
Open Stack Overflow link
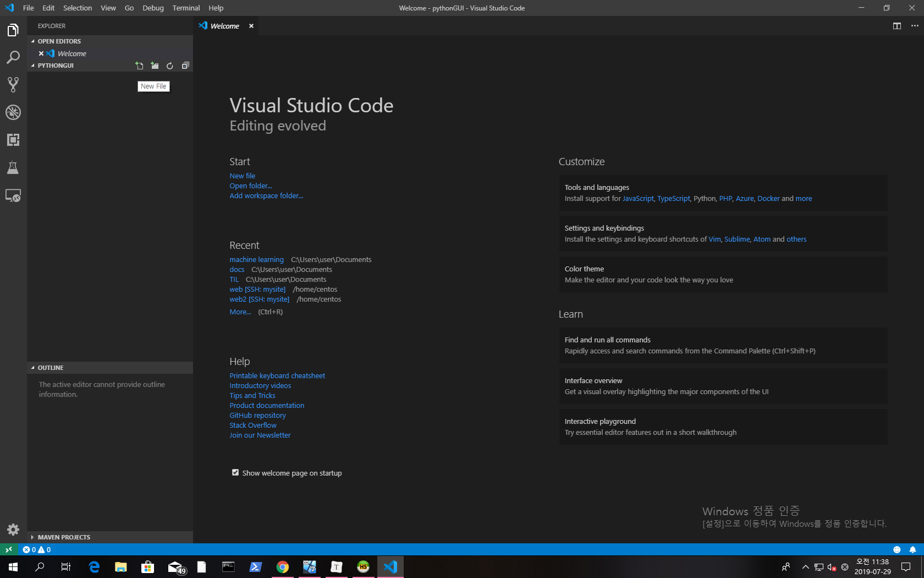pyautogui.click(x=253, y=425)
